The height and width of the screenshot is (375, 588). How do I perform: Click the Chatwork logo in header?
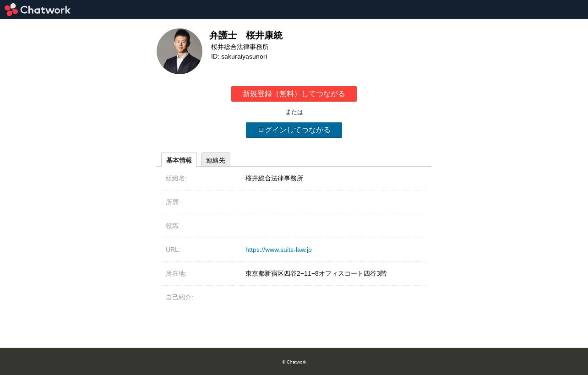[x=38, y=10]
